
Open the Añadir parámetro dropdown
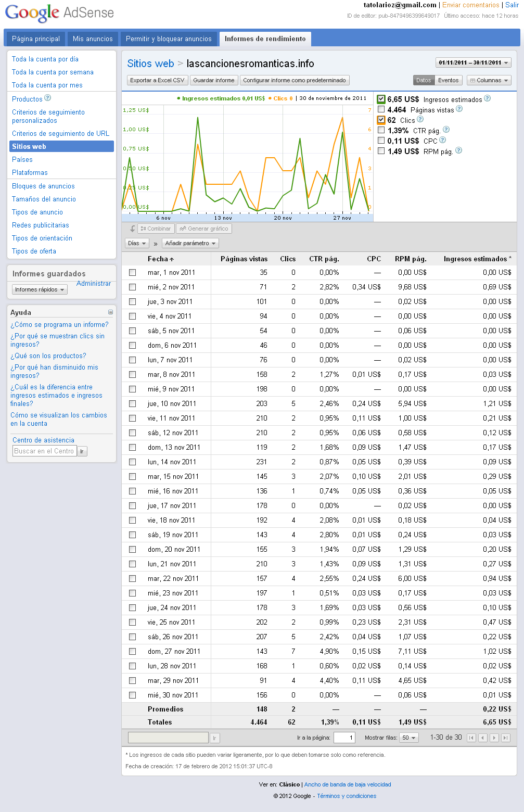[190, 243]
